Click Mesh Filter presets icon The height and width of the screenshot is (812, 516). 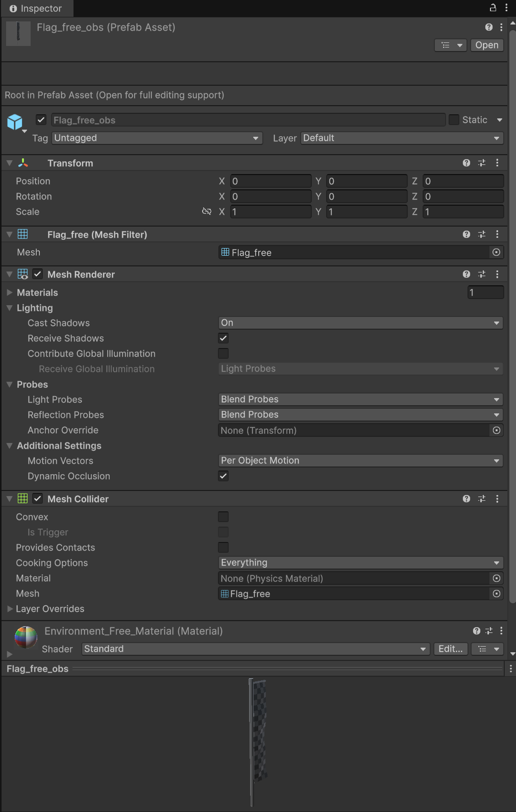(x=481, y=234)
